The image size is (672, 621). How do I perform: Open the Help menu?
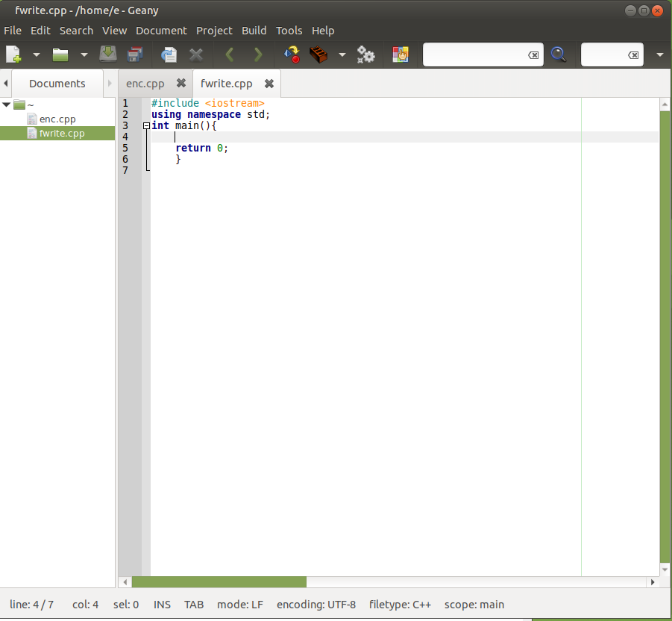(x=323, y=31)
